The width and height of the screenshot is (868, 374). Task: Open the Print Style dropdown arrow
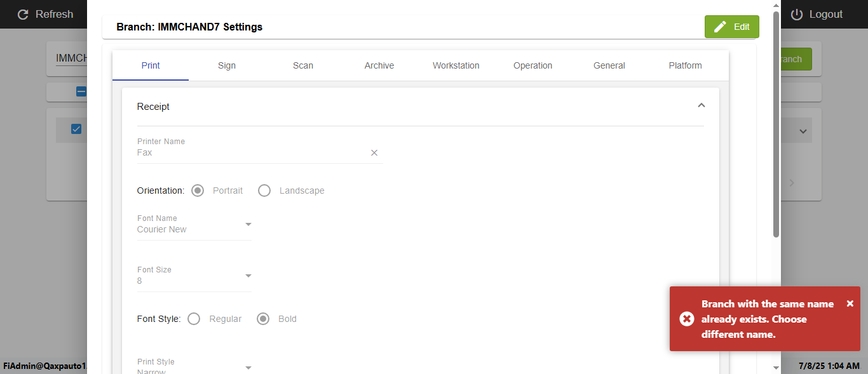click(x=248, y=367)
